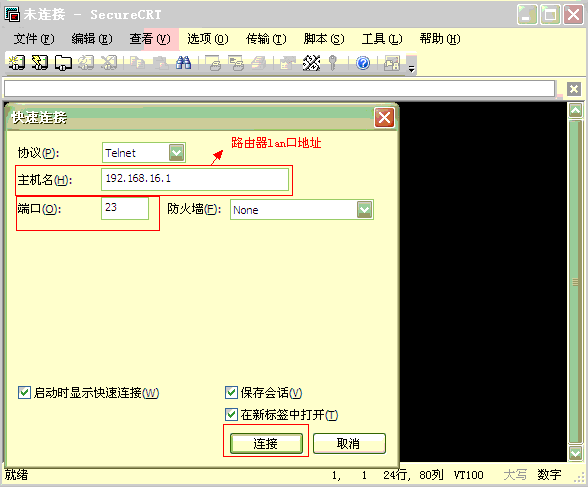
Task: Click the Connect icon in the toolbar
Action: (x=16, y=63)
